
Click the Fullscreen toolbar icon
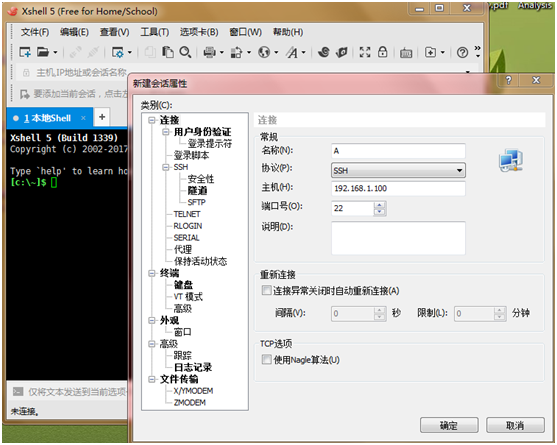365,53
